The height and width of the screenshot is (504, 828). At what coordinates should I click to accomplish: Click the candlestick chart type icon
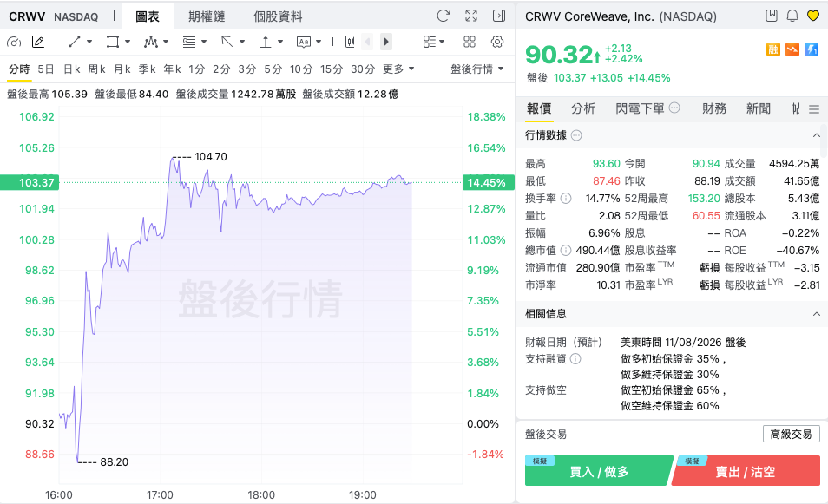pos(350,42)
